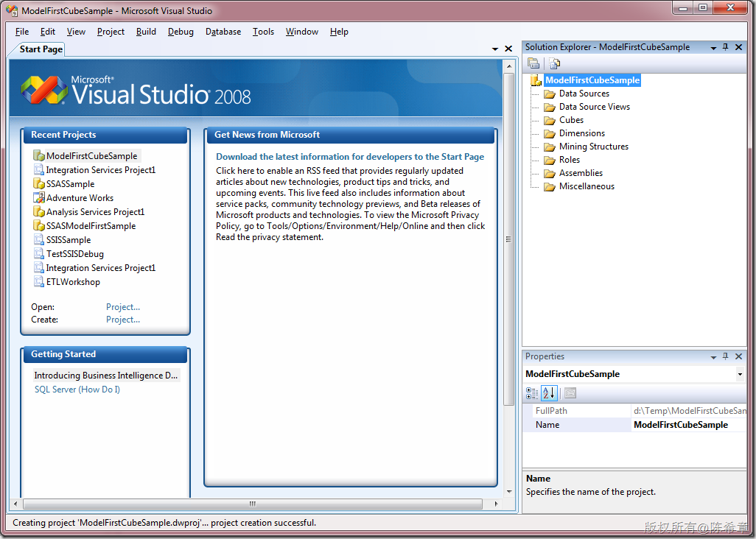The width and height of the screenshot is (756, 539).
Task: Pin the Properties panel with auto-hide icon
Action: tap(726, 356)
